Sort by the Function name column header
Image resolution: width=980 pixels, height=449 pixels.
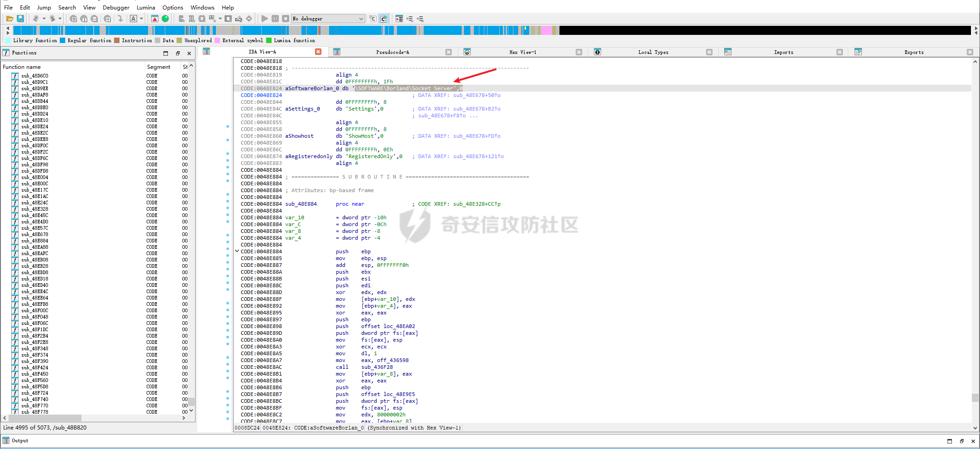[72, 67]
